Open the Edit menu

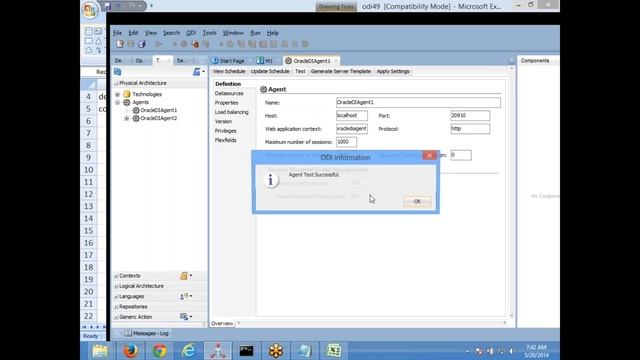pos(133,33)
